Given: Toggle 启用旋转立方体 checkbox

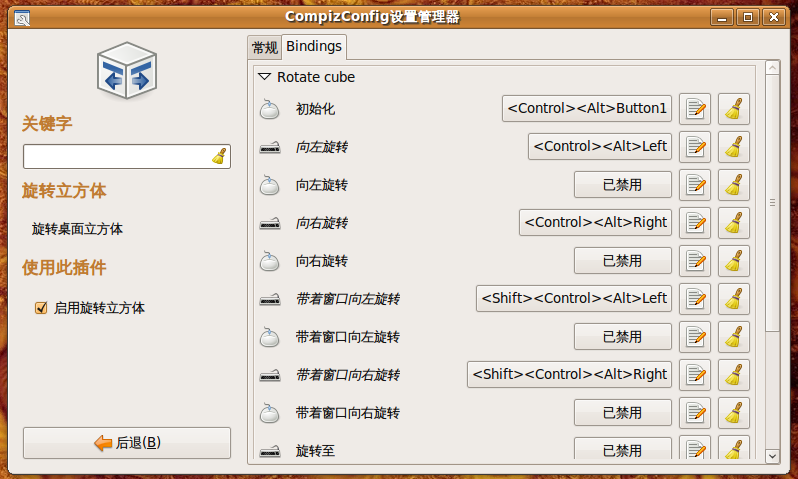Looking at the screenshot, I should (x=41, y=308).
